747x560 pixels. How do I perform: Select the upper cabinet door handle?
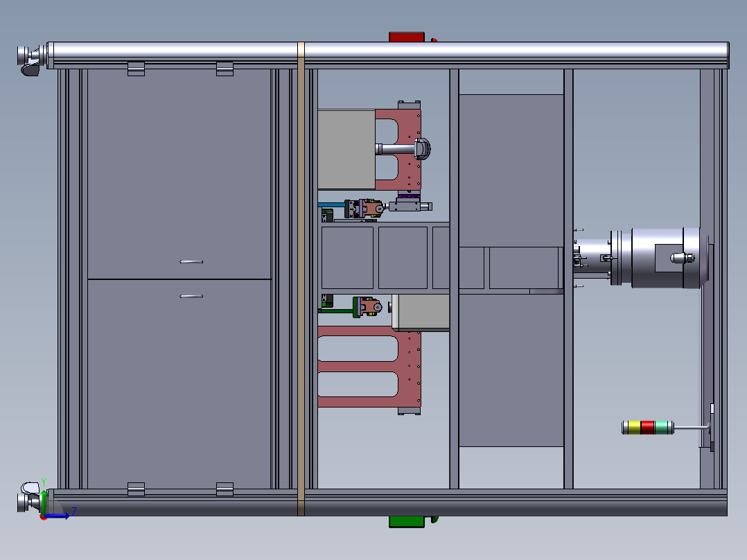191,262
